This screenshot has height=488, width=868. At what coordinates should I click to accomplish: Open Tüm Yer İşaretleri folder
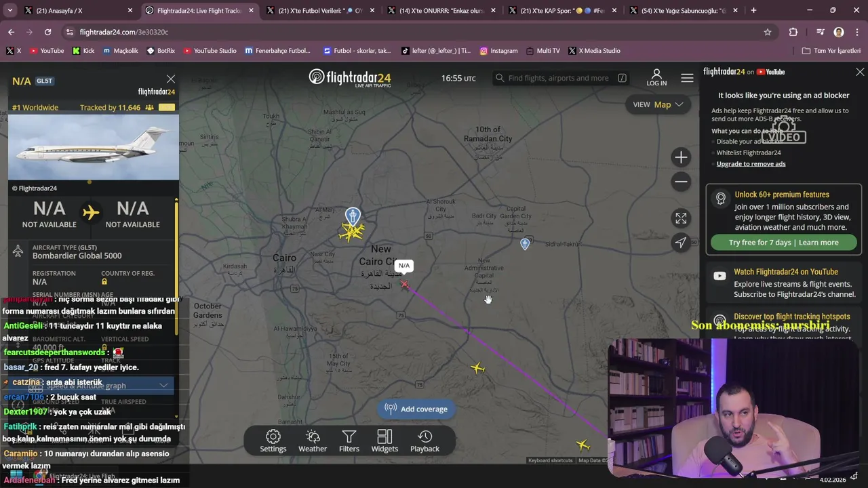831,51
